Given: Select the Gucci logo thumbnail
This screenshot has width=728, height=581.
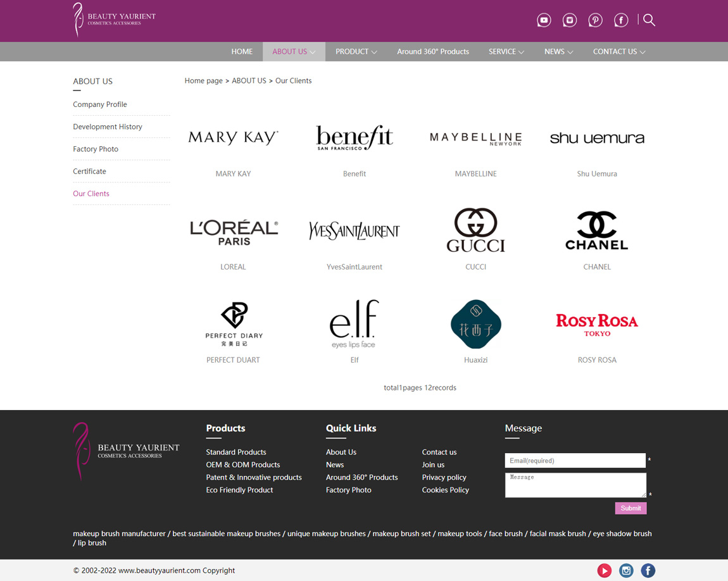Looking at the screenshot, I should 475,230.
